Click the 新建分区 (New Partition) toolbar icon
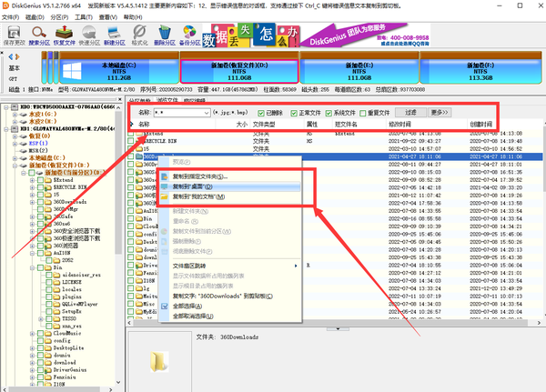Image resolution: width=546 pixels, height=392 pixels. point(115,34)
